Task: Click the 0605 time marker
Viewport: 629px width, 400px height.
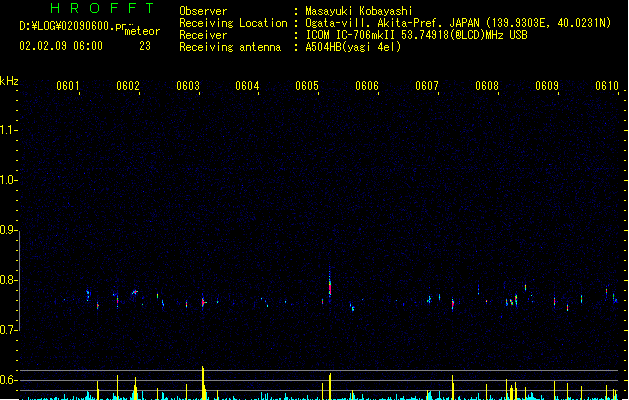Action: [x=307, y=86]
